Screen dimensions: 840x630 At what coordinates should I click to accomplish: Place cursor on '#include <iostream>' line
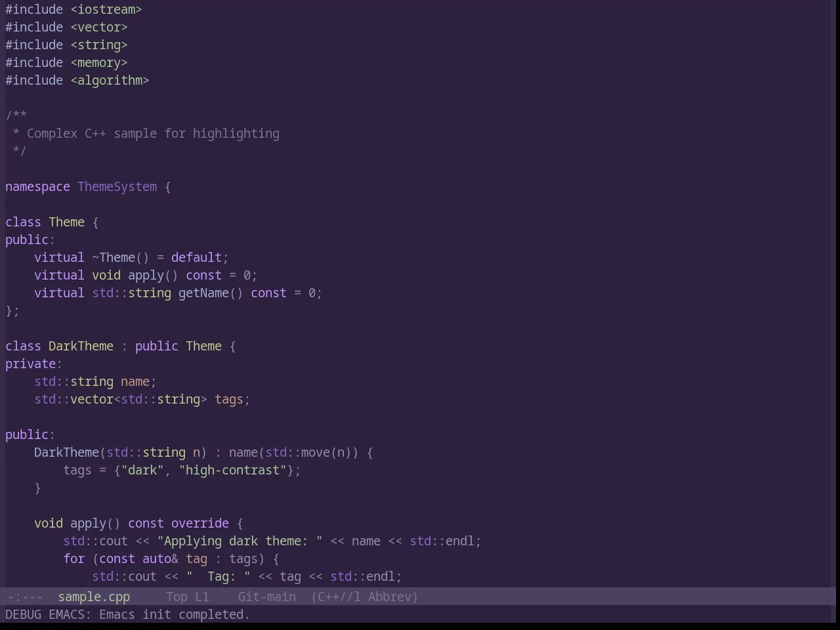point(73,9)
